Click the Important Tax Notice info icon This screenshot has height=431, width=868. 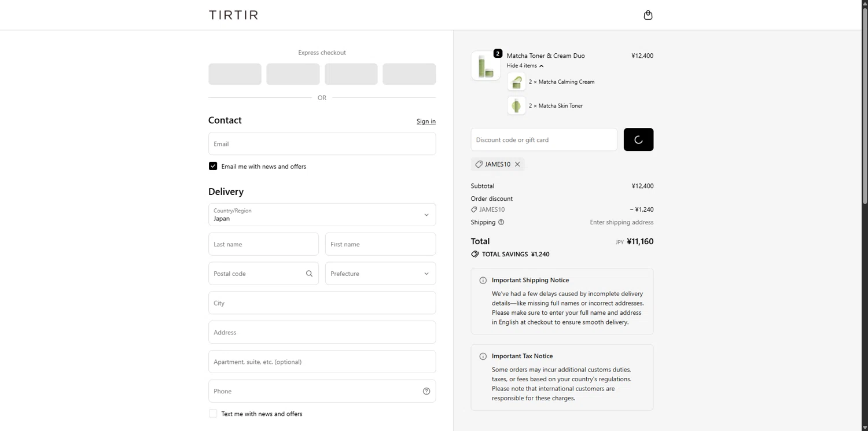point(483,356)
